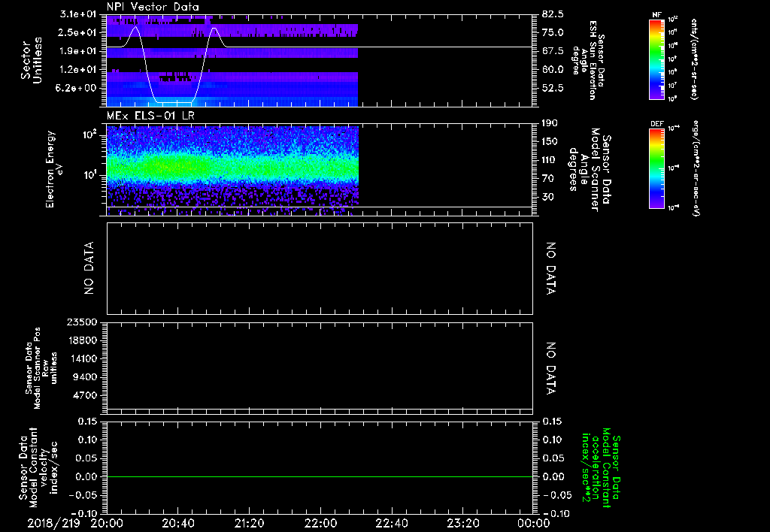Click the cnts/(cm**2-sr-sec) units label
The height and width of the screenshot is (532, 770).
694,59
